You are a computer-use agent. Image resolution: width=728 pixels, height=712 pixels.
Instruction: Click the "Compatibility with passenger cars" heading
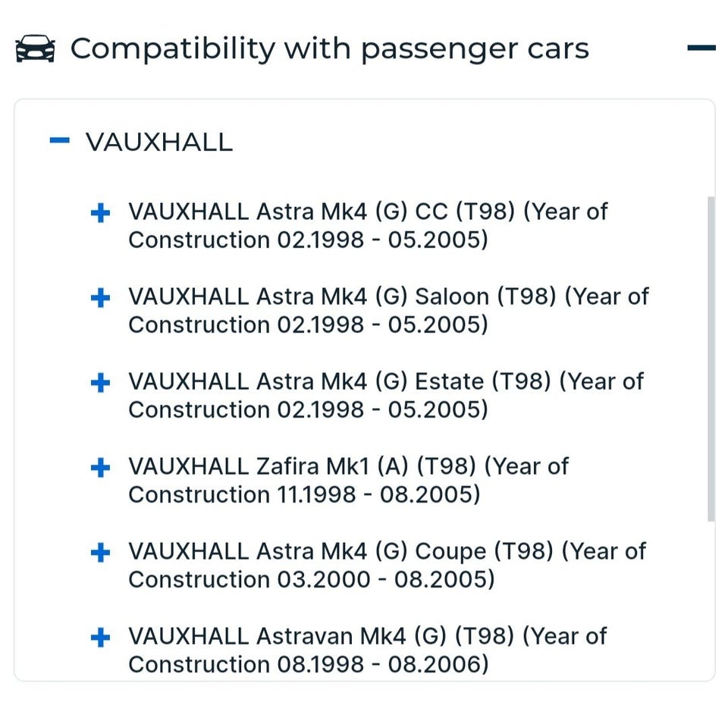[x=329, y=49]
